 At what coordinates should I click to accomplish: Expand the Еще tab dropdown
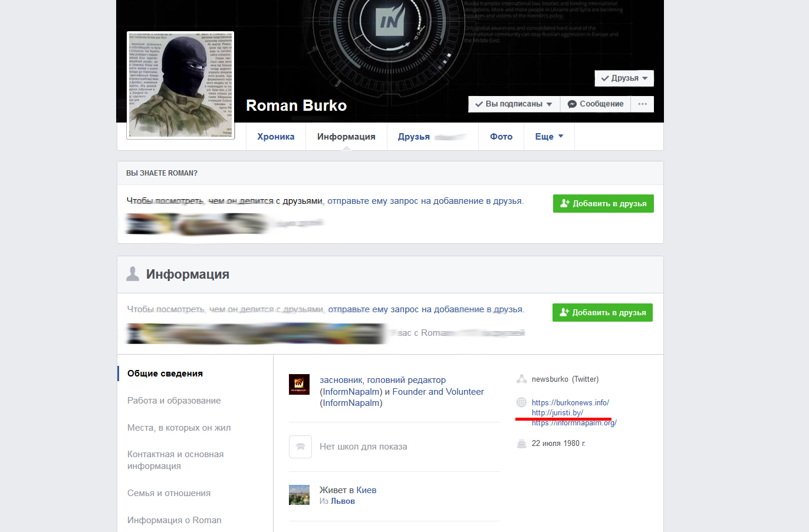pyautogui.click(x=548, y=137)
